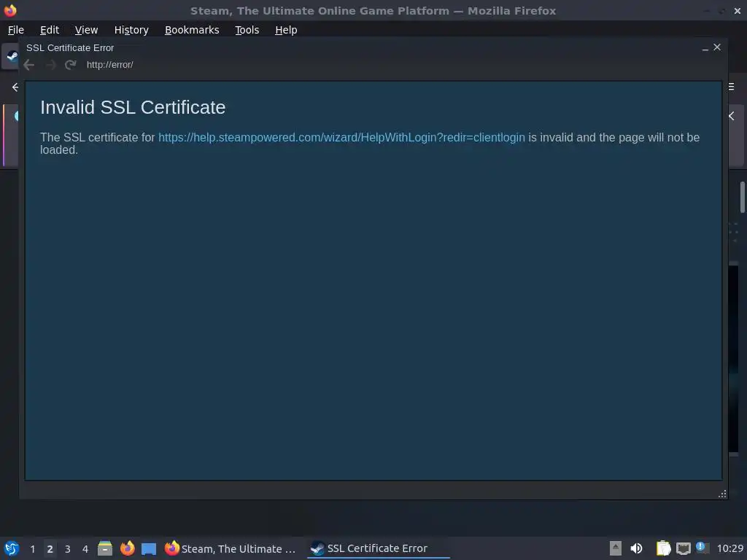This screenshot has width=747, height=560.
Task: Go back using the SSL error window's back arrow
Action: 28,65
